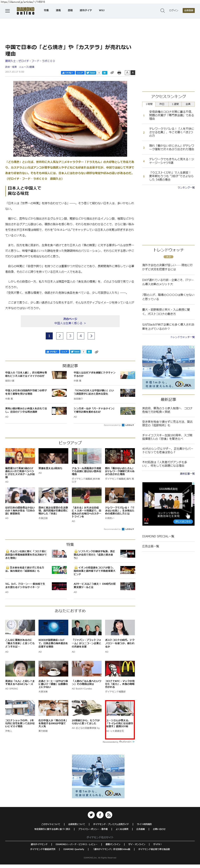Click the Hatena B! bookmark icon above the article
Viewport: 200px width, 868px height.
105,73
